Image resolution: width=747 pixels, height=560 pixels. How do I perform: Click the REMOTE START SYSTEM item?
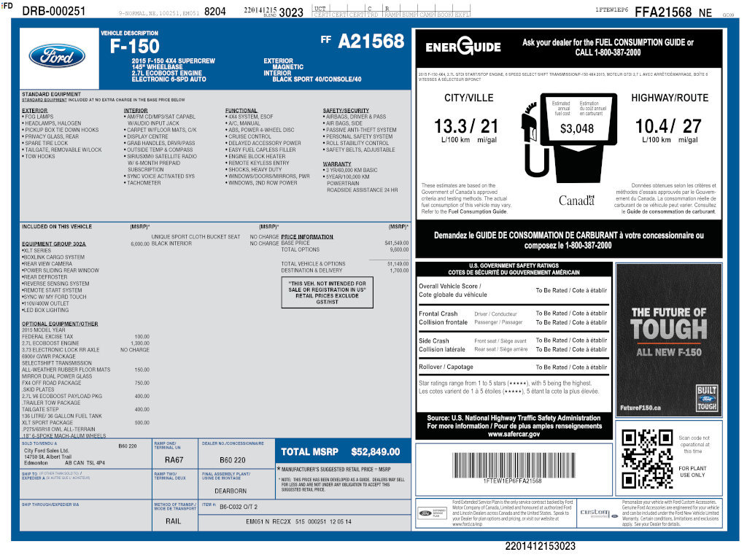pos(52,290)
